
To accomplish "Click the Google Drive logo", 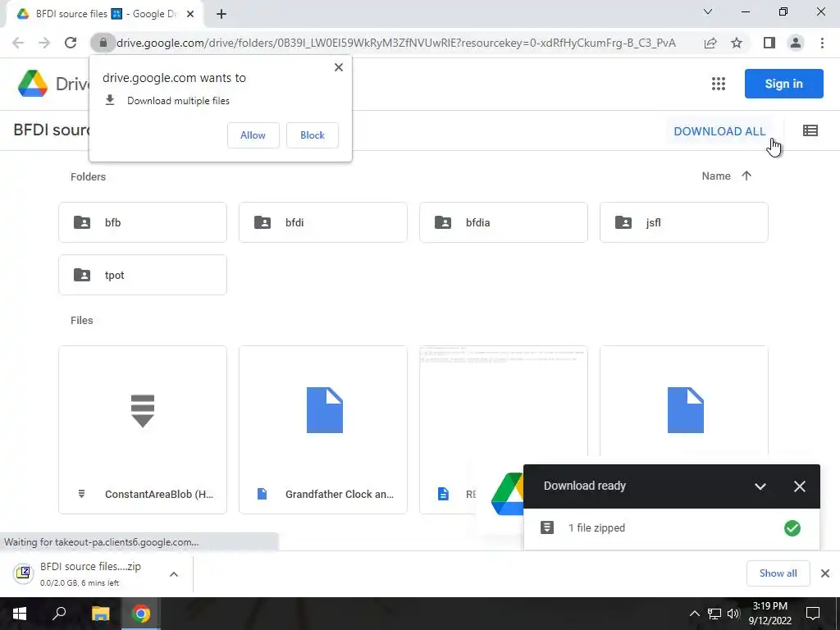I will [x=33, y=84].
